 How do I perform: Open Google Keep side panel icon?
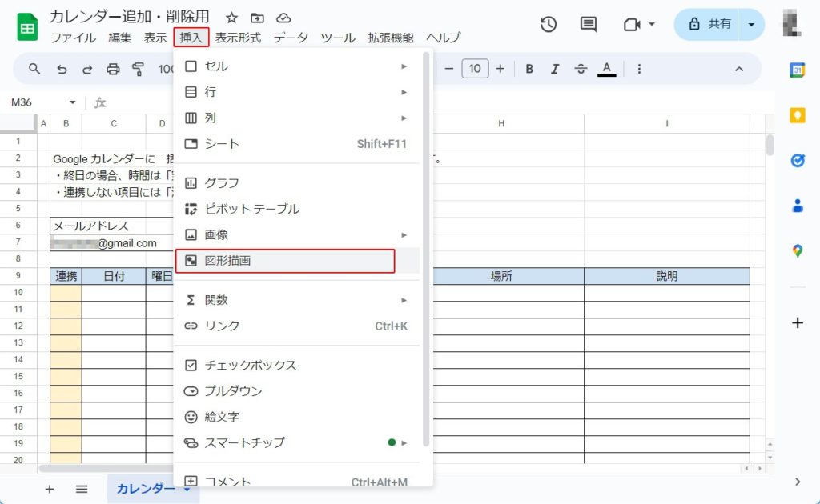tap(797, 115)
